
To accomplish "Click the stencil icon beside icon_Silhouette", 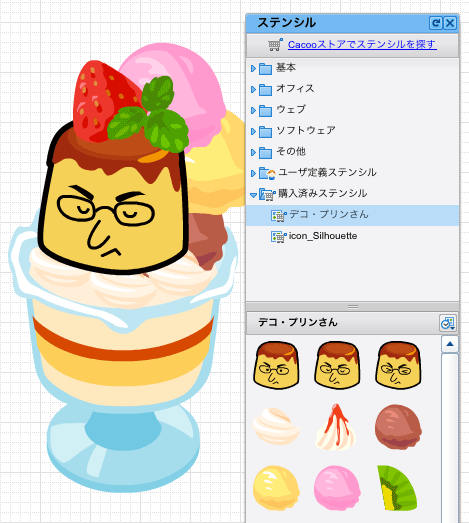I will click(x=279, y=237).
